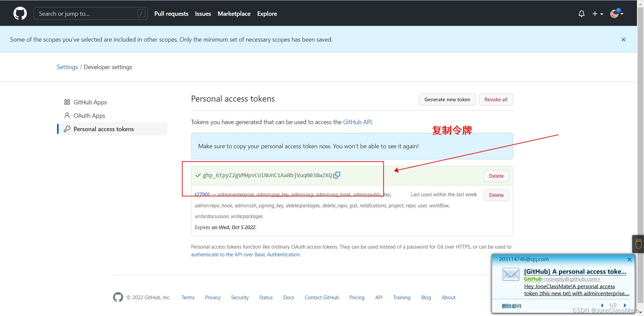The image size is (644, 316).
Task: Go to next mail in popup
Action: 625,305
